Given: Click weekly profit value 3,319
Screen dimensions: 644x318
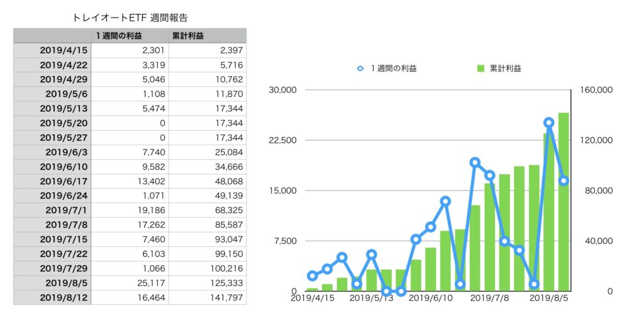Looking at the screenshot, I should point(155,65).
